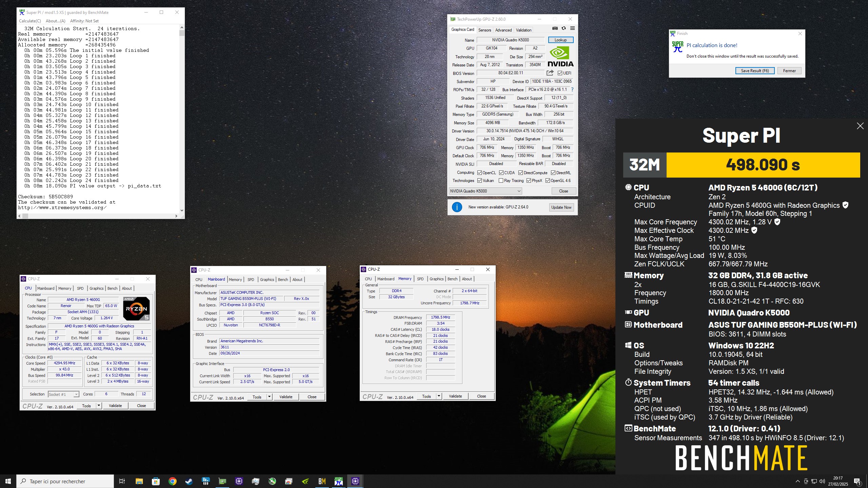868x488 pixels.
Task: Open the volume icon in system tray
Action: pyautogui.click(x=822, y=481)
